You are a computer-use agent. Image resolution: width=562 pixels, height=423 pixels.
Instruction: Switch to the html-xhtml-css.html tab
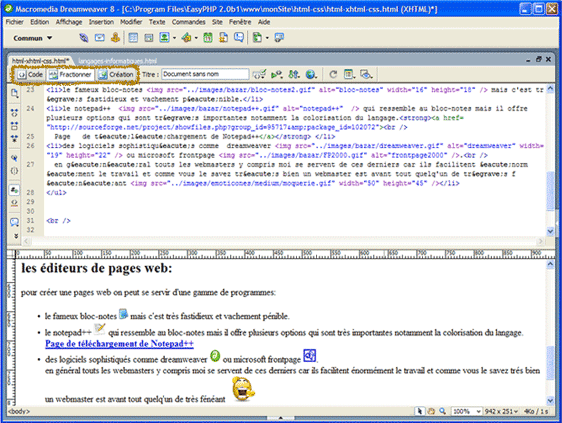41,61
